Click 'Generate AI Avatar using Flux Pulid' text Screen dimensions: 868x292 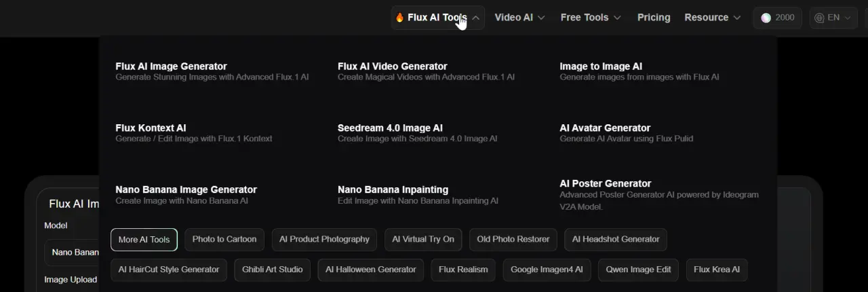626,139
